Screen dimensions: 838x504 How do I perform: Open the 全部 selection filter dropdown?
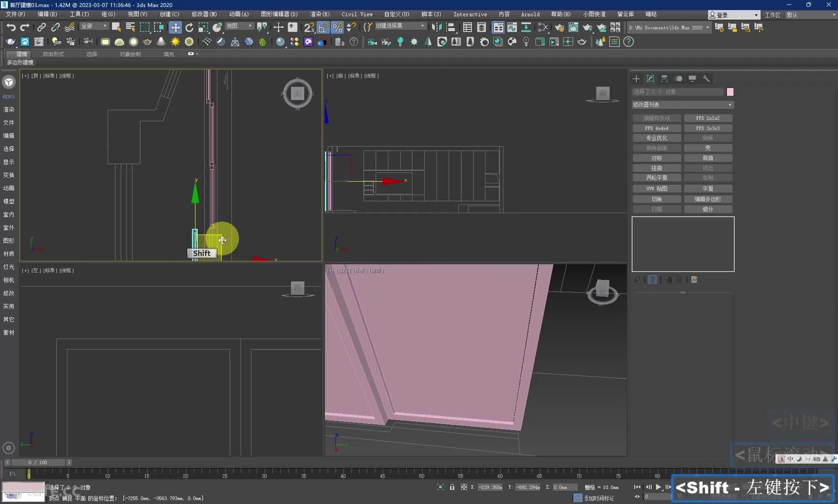coord(94,26)
